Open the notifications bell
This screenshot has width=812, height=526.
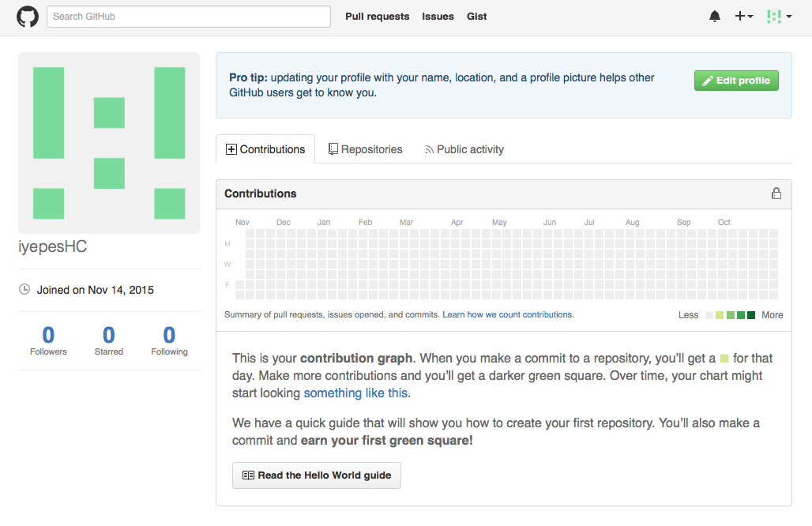(x=715, y=17)
